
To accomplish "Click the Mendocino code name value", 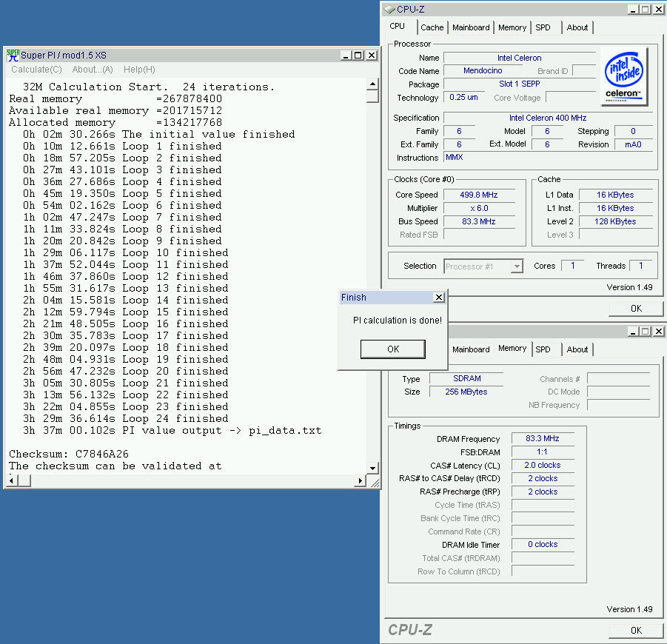I will (483, 70).
